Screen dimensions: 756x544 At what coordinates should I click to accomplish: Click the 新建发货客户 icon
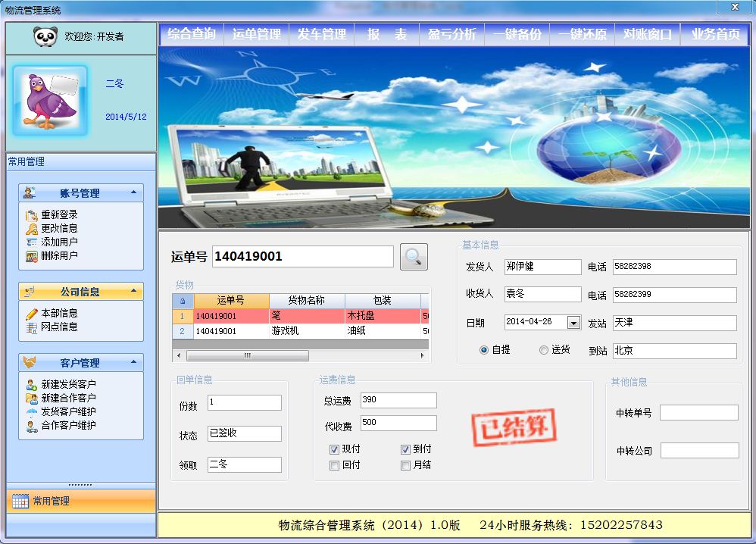pyautogui.click(x=32, y=385)
